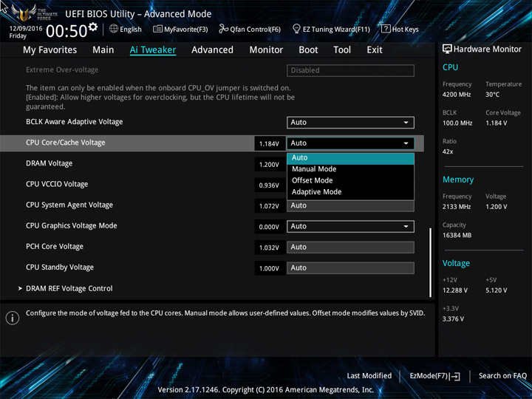Click +5V reading 5.120 V
Screen dimensions: 532x399
(497, 290)
